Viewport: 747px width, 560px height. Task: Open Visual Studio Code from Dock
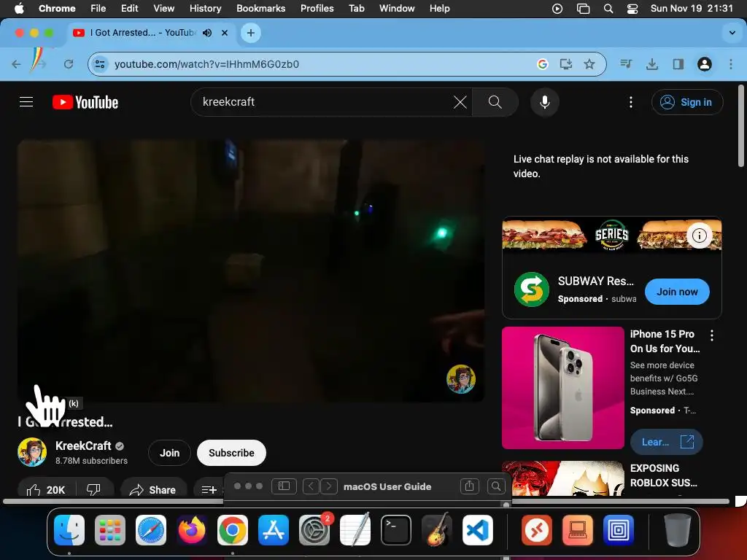[x=478, y=530]
